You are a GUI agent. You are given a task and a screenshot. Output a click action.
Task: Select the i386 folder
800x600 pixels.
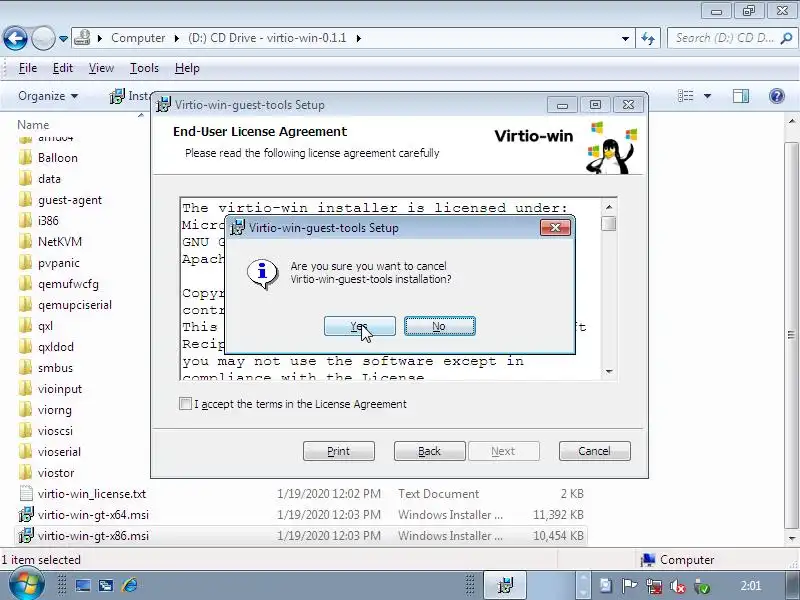(48, 221)
